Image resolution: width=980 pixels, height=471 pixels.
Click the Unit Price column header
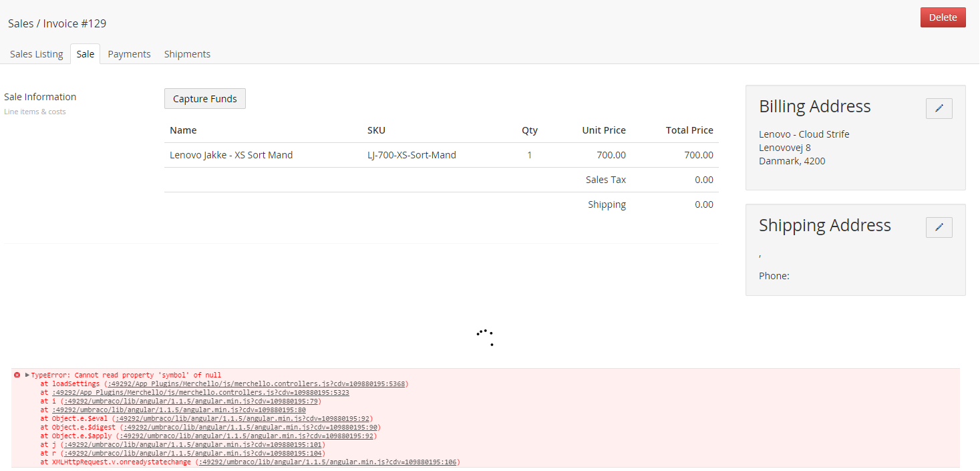(604, 130)
